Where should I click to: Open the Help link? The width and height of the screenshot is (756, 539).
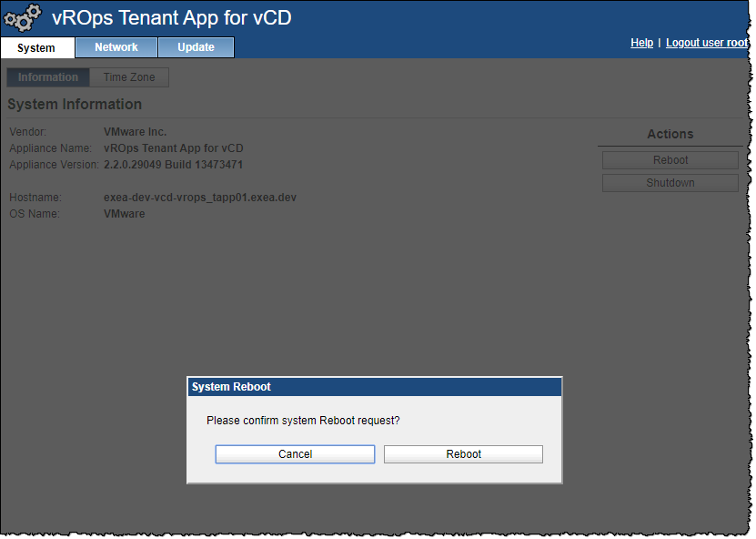point(641,43)
